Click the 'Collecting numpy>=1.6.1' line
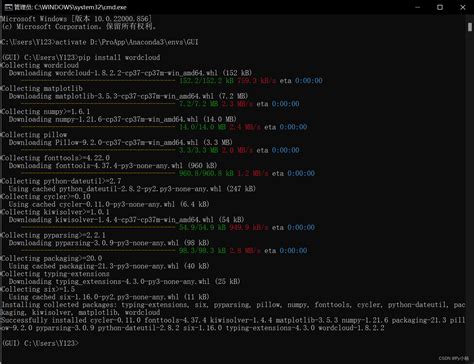The width and height of the screenshot is (474, 364). (46, 112)
